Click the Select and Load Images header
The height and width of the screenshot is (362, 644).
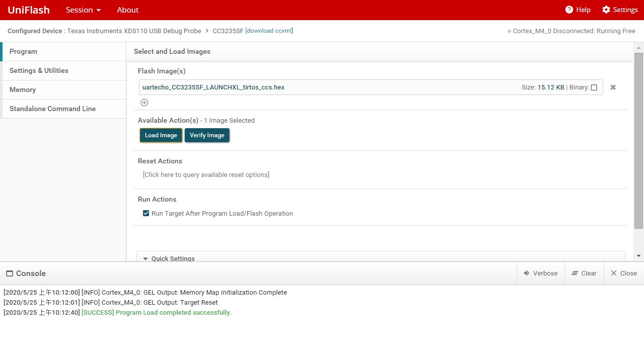(x=172, y=51)
